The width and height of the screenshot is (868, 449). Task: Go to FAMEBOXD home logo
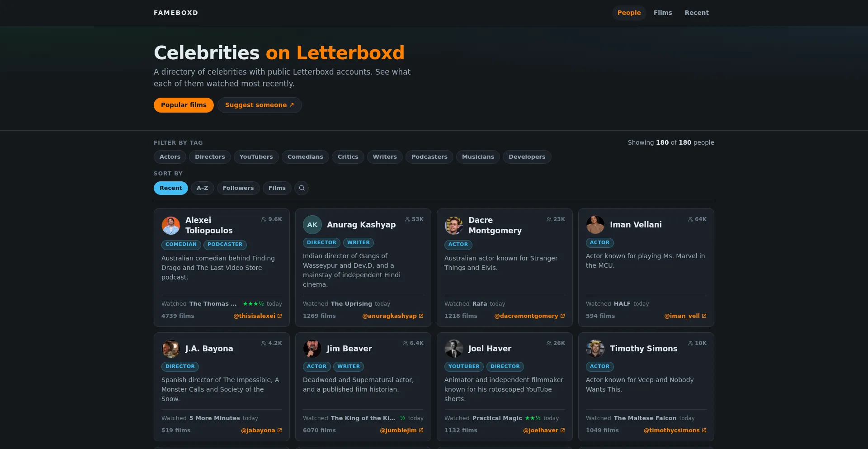click(176, 13)
